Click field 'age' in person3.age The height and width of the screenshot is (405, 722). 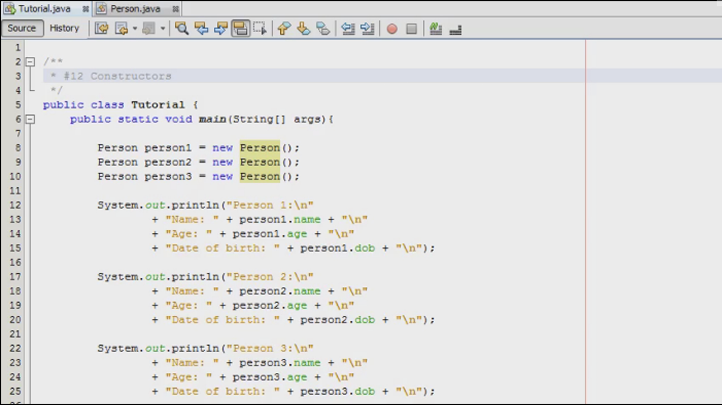297,377
